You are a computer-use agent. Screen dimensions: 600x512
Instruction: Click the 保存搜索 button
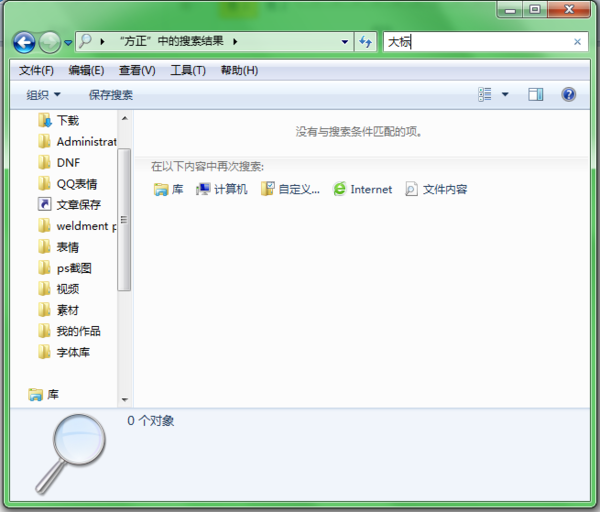(111, 95)
